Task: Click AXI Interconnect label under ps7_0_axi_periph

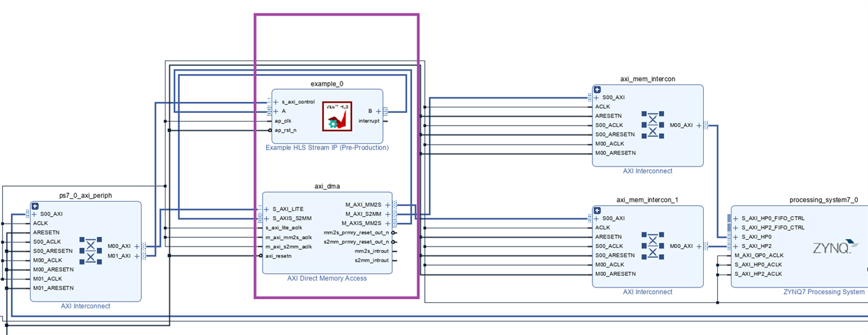Action: [86, 306]
